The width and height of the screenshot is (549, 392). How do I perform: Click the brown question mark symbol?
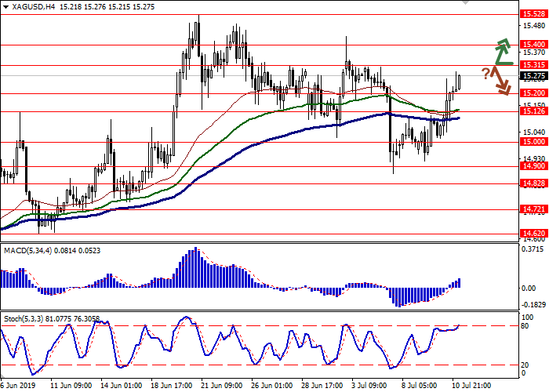click(485, 74)
